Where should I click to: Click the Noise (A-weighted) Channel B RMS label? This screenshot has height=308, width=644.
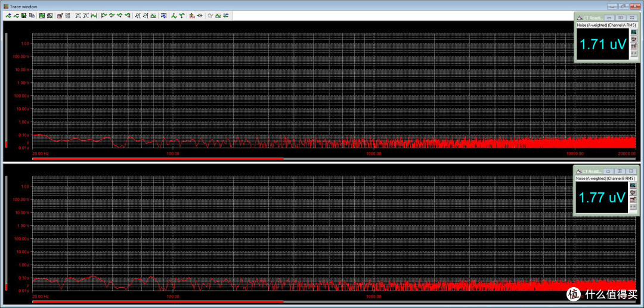click(606, 178)
